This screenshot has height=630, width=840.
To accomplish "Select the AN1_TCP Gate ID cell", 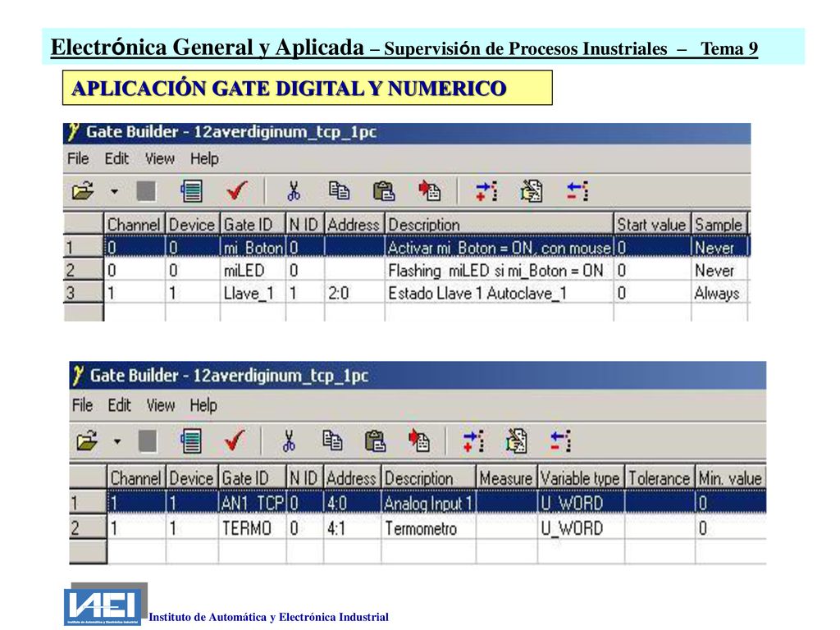I will (252, 503).
